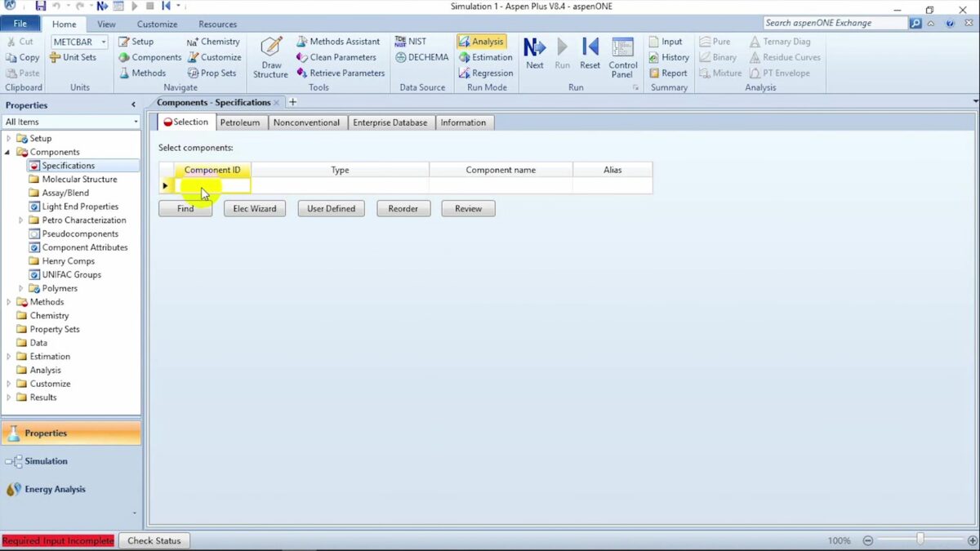Click the Search aspenONE Exchange field
This screenshot has height=551, width=980.
835,23
